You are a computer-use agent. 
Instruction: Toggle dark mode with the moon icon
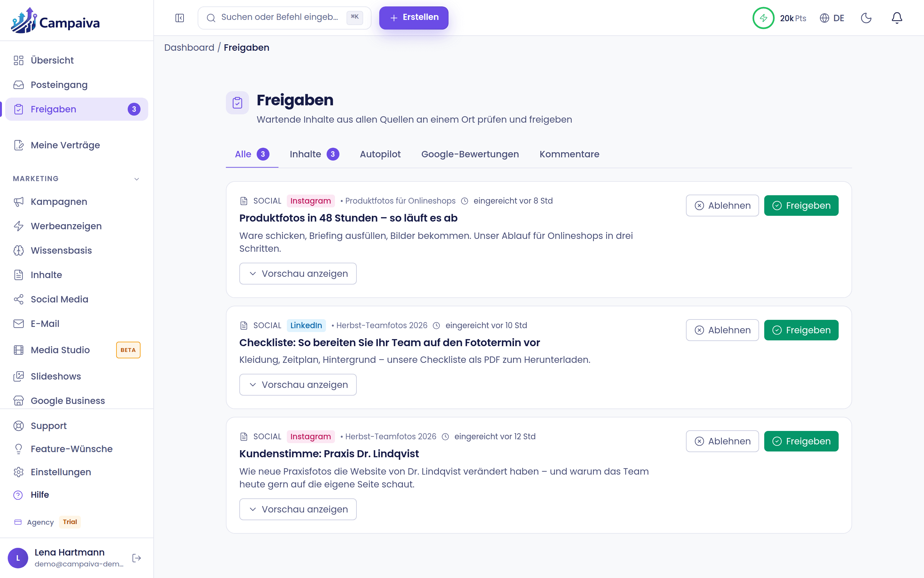(x=866, y=18)
